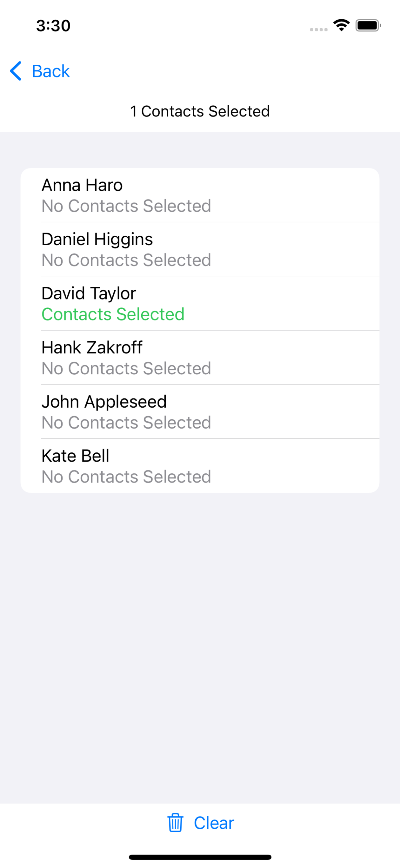Deselect the David Taylor contact row

point(200,303)
